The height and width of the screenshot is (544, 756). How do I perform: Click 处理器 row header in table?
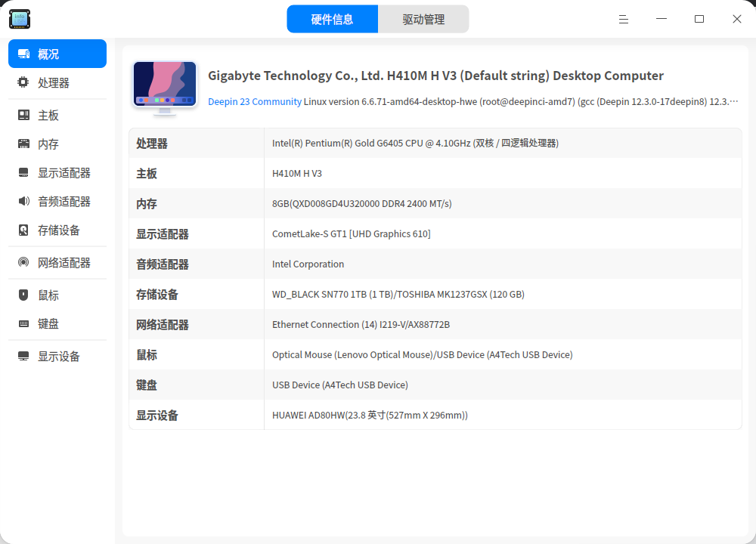click(152, 144)
